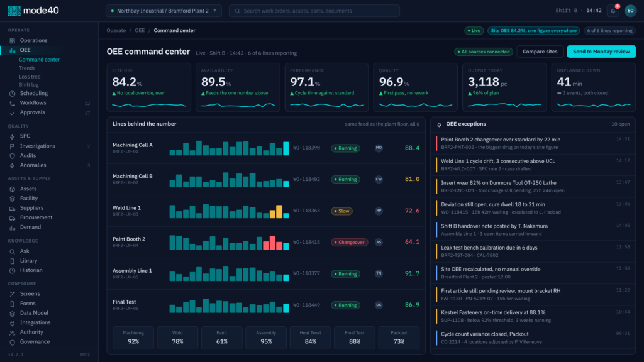
Task: Click the All sources connected badge
Action: 484,52
